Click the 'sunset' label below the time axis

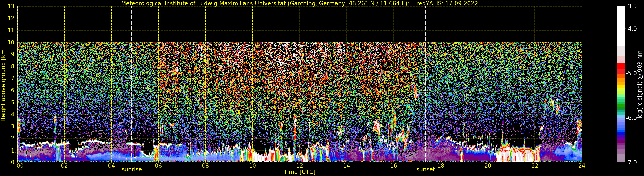pyautogui.click(x=426, y=170)
